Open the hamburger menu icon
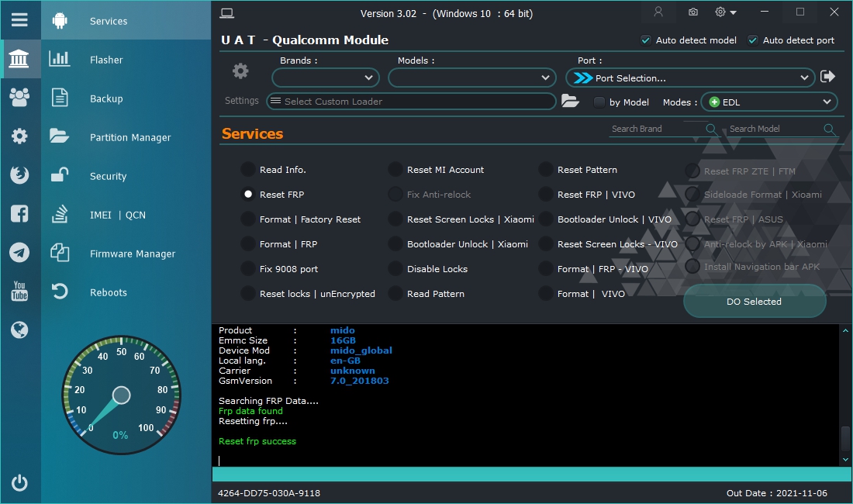This screenshot has height=504, width=853. 19,20
